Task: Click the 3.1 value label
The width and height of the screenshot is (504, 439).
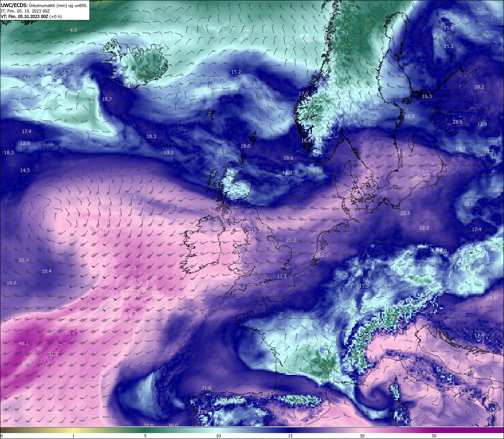Action: 345,33
